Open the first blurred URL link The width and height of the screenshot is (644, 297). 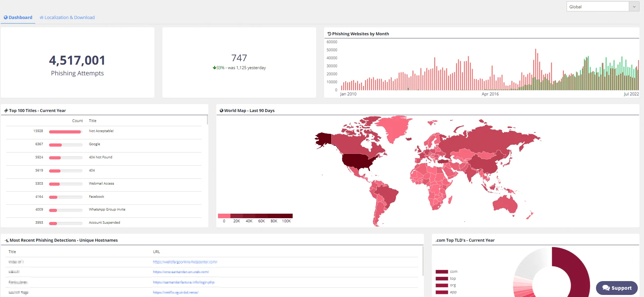click(x=185, y=262)
